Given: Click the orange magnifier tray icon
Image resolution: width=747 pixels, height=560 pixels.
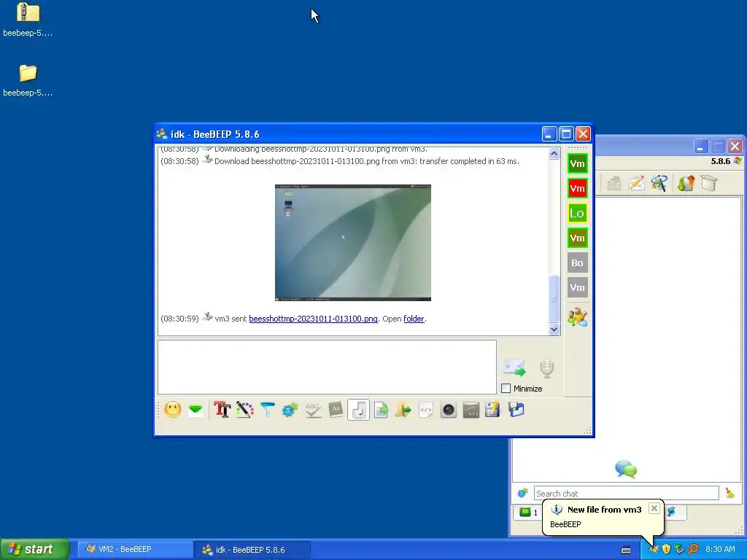Looking at the screenshot, I should click(694, 549).
